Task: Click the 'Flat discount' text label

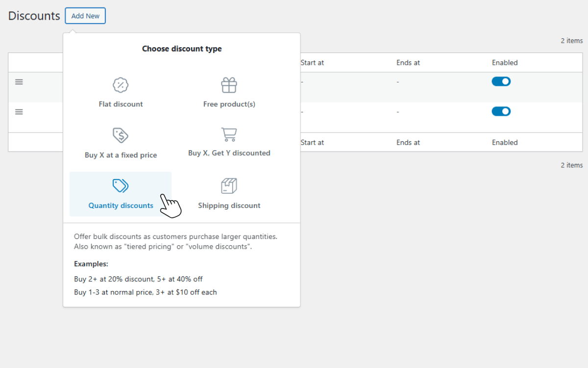Action: pyautogui.click(x=121, y=104)
